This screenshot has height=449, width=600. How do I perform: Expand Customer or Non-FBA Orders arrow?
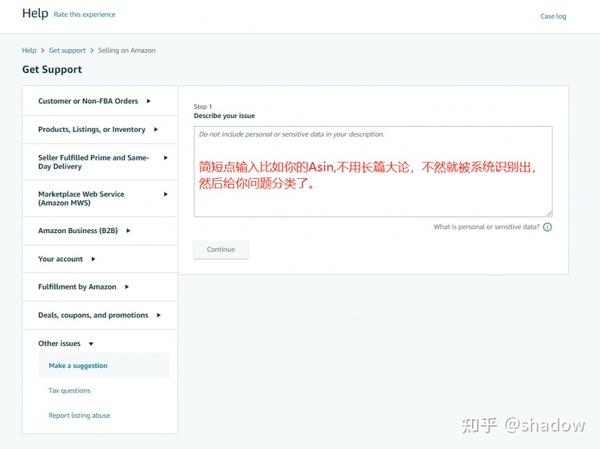148,101
